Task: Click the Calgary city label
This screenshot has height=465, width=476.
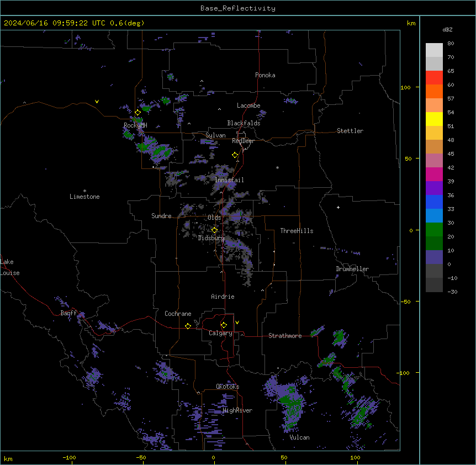Action: click(x=221, y=333)
